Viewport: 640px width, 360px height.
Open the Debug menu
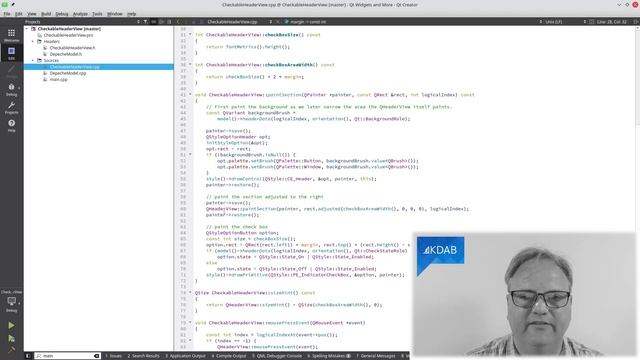click(x=62, y=14)
